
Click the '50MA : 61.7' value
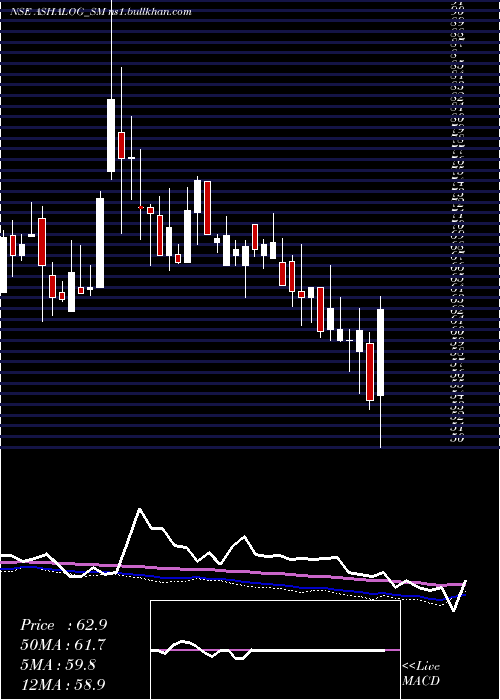click(63, 645)
